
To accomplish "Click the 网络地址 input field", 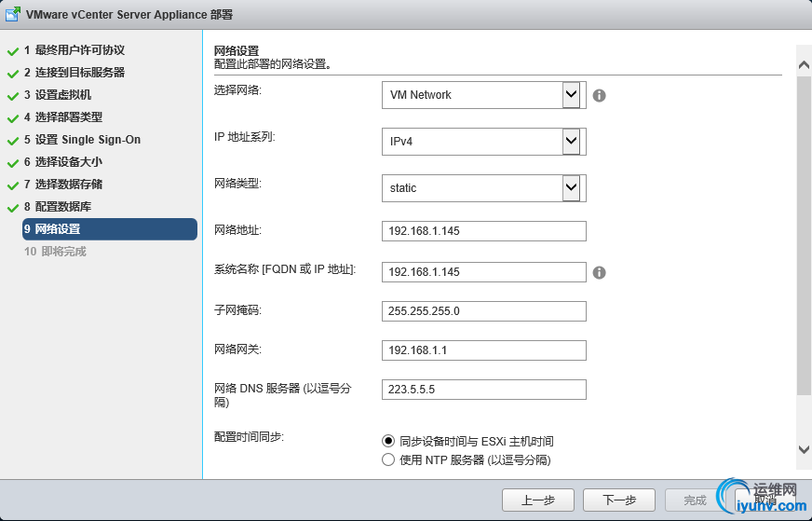I will point(483,231).
